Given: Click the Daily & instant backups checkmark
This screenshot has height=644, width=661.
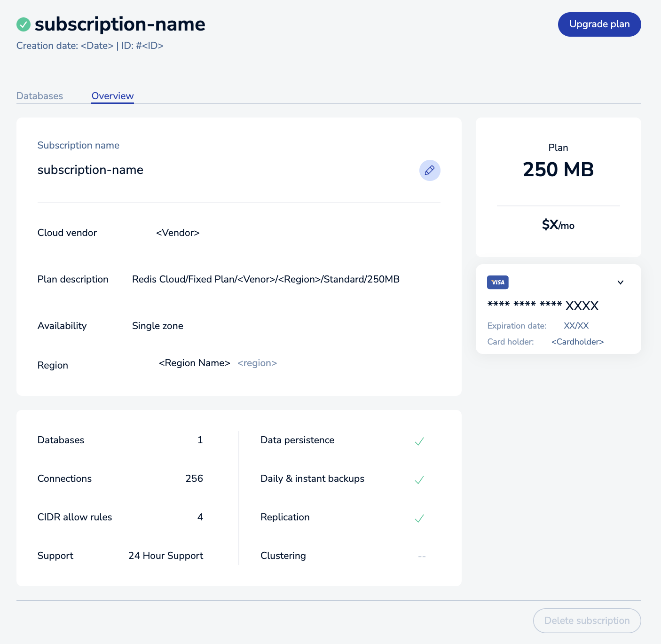Looking at the screenshot, I should 419,479.
